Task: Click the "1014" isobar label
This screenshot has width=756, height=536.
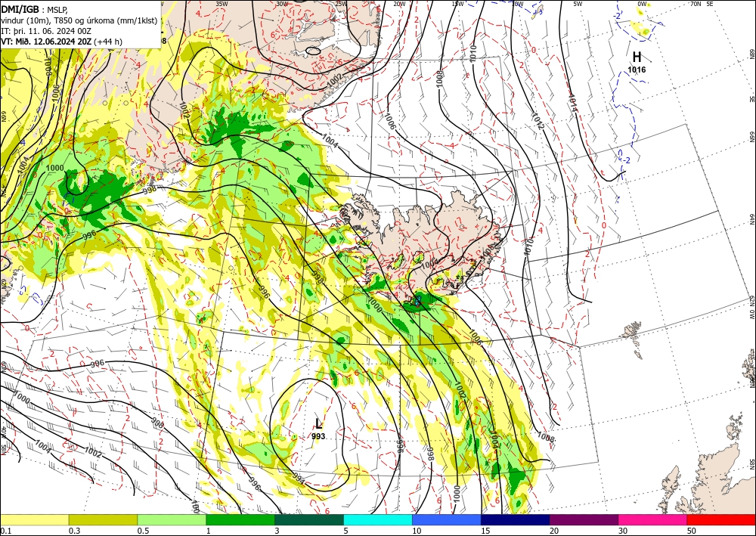Action: pos(573,102)
